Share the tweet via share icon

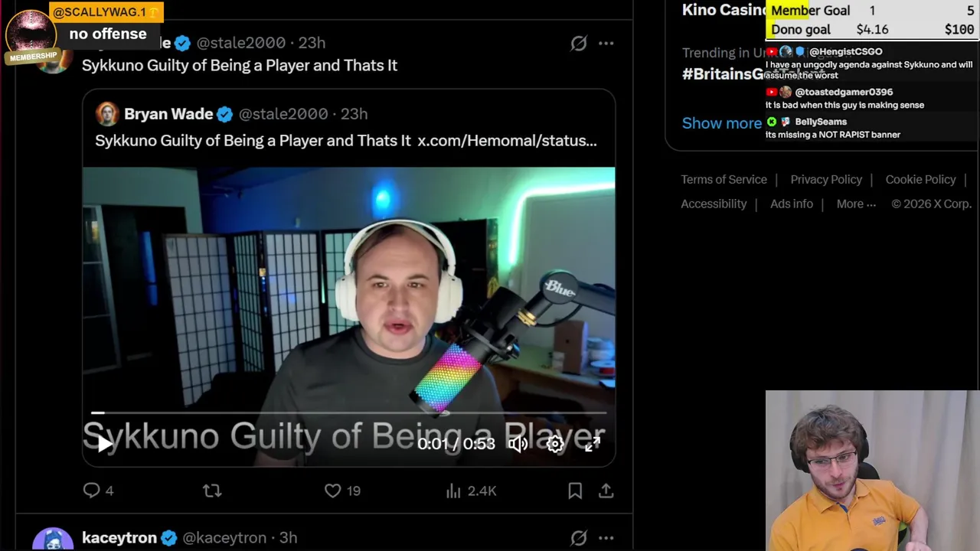[x=606, y=491]
